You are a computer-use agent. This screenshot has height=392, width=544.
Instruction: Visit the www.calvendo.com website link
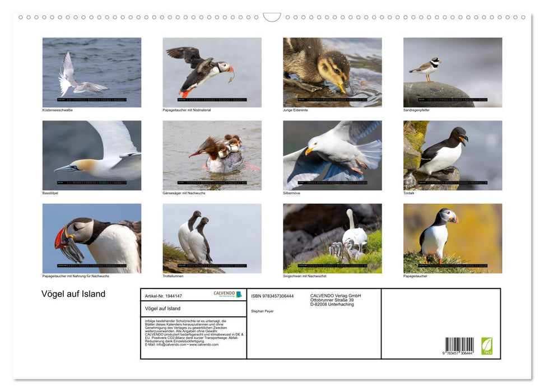203,344
